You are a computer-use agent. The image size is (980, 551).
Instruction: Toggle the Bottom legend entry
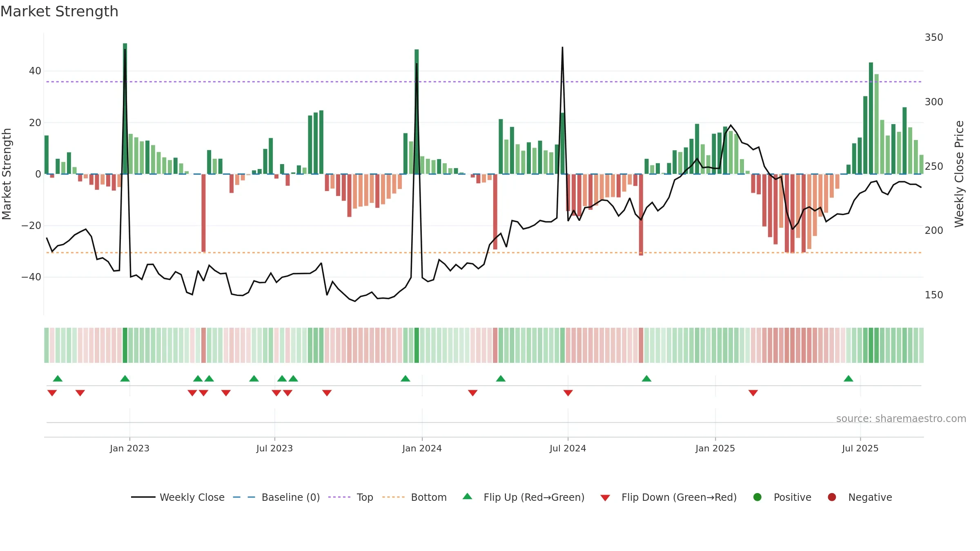click(414, 497)
